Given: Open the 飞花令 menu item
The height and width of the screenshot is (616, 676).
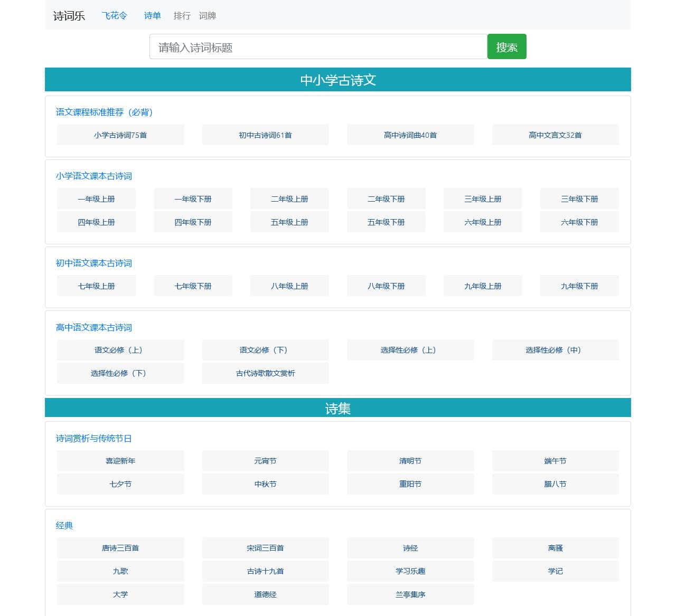Looking at the screenshot, I should tap(114, 16).
